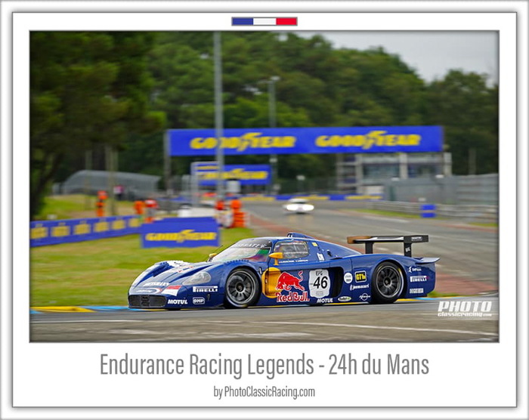Click the French flag image
529x420 pixels.
[x=264, y=22]
